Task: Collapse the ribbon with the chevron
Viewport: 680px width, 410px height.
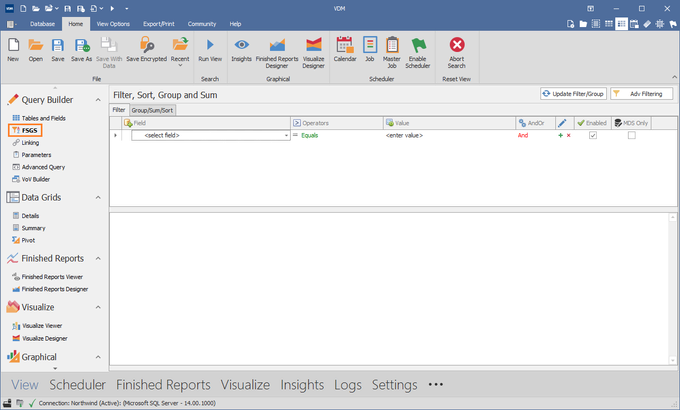Action: (674, 77)
